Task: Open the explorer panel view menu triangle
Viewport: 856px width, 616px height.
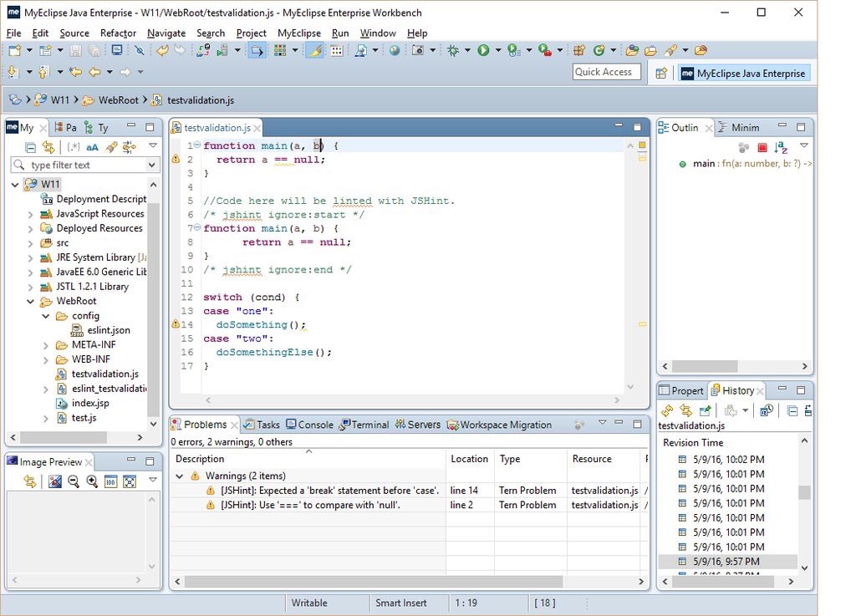Action: pos(153,145)
